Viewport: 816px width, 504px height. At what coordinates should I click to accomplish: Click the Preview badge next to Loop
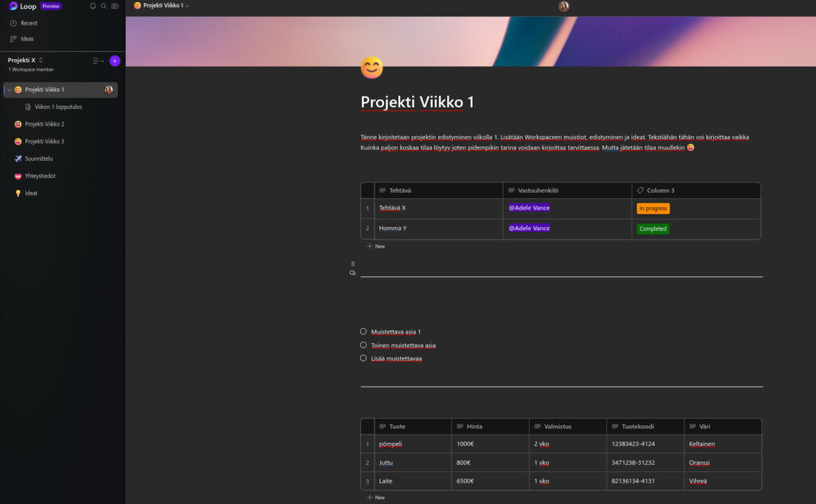51,6
